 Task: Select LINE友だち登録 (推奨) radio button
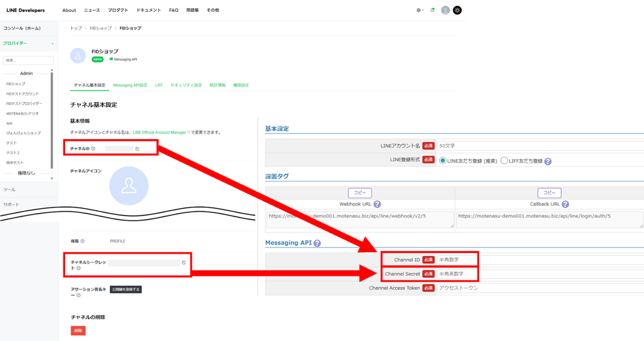[x=442, y=161]
